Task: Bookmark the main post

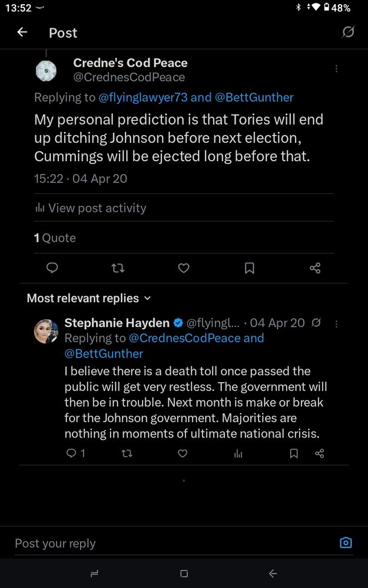Action: [x=250, y=268]
